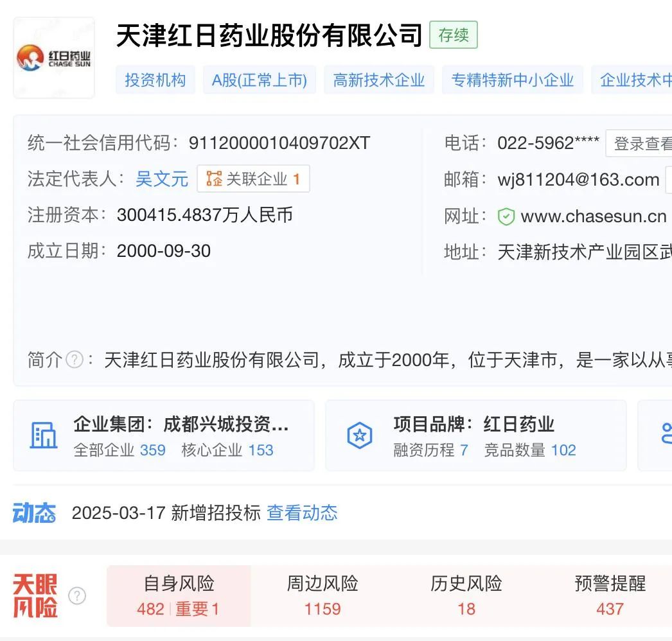The image size is (672, 641).
Task: Open the www.chasesun.cn website link
Action: coord(594,216)
